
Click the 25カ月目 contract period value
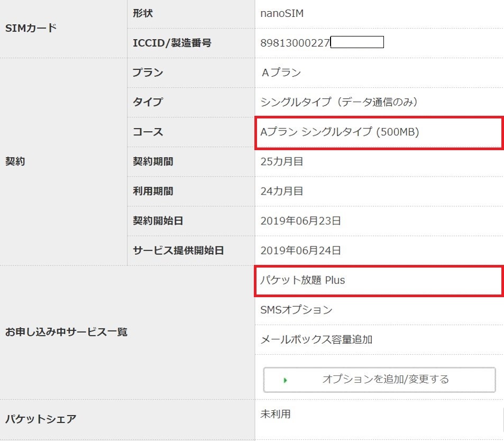(x=282, y=161)
